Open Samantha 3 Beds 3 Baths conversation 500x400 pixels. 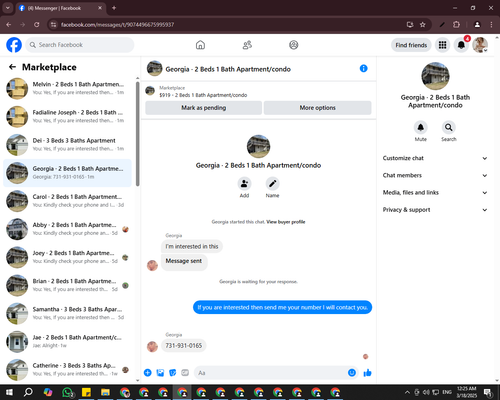click(x=68, y=313)
